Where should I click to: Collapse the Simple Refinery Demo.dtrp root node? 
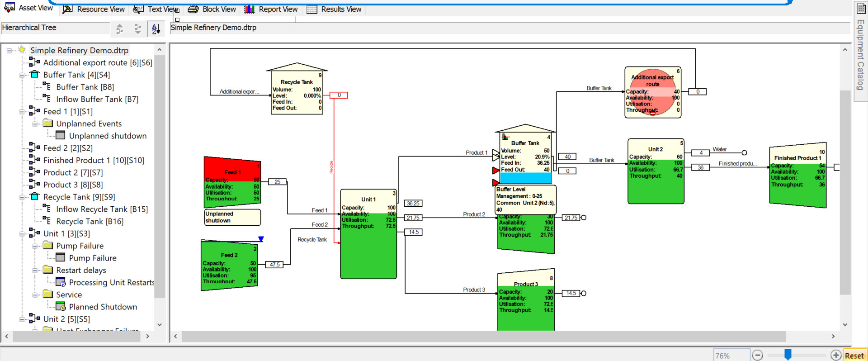(x=9, y=51)
